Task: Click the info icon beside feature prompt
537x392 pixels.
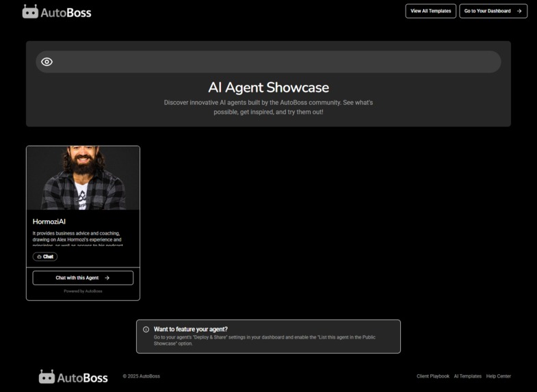Action: point(146,329)
